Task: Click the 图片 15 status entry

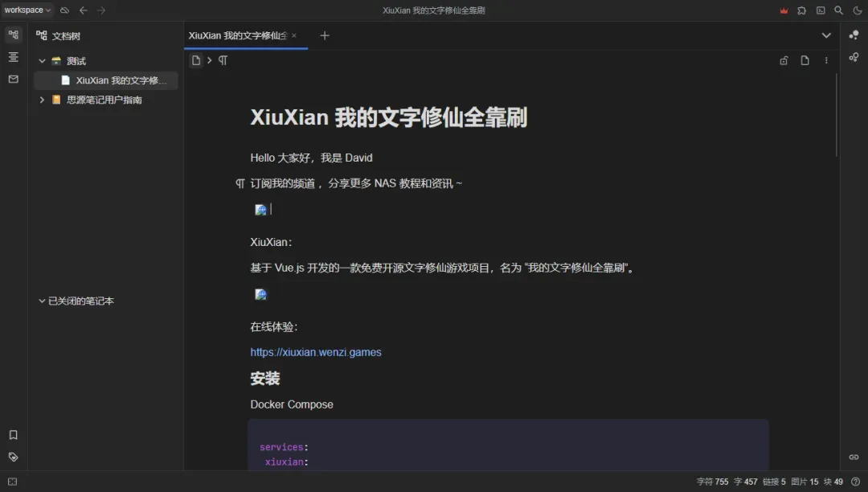Action: click(805, 482)
